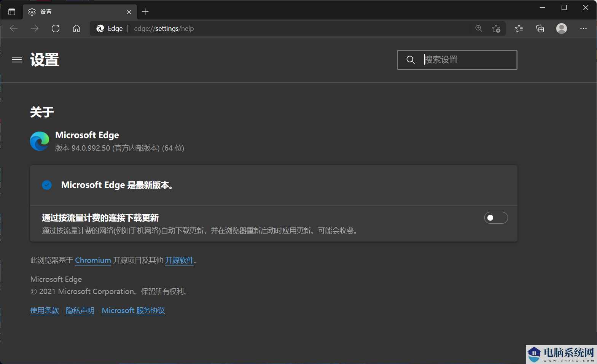Click the 关于 heading
This screenshot has height=364, width=597.
point(42,112)
